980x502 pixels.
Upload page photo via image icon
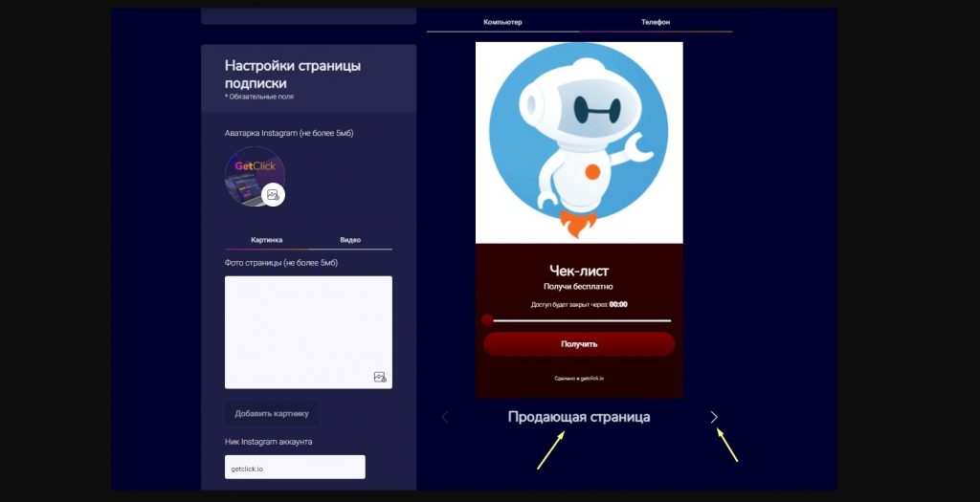point(379,377)
